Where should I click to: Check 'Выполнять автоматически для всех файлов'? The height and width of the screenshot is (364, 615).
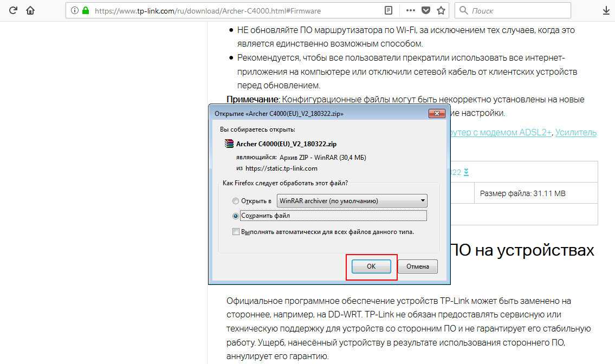(x=236, y=232)
